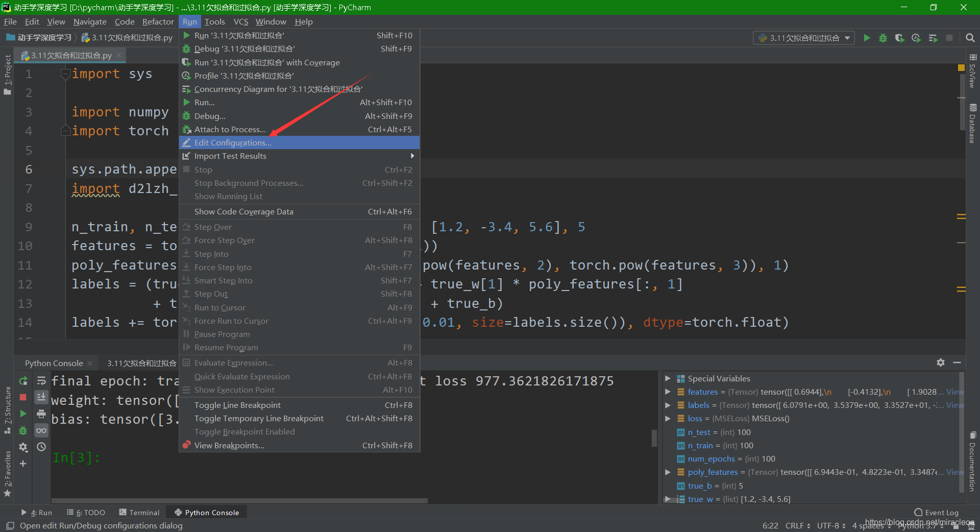Toggle Soft-Wrap in the console toolbar
Viewport: 980px width, 532px height.
click(41, 381)
